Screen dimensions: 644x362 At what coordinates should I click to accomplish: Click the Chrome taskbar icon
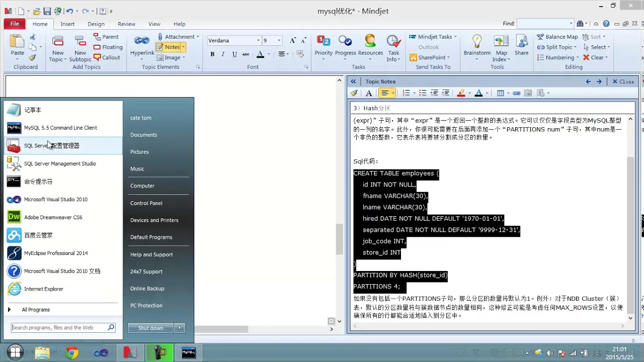click(72, 353)
